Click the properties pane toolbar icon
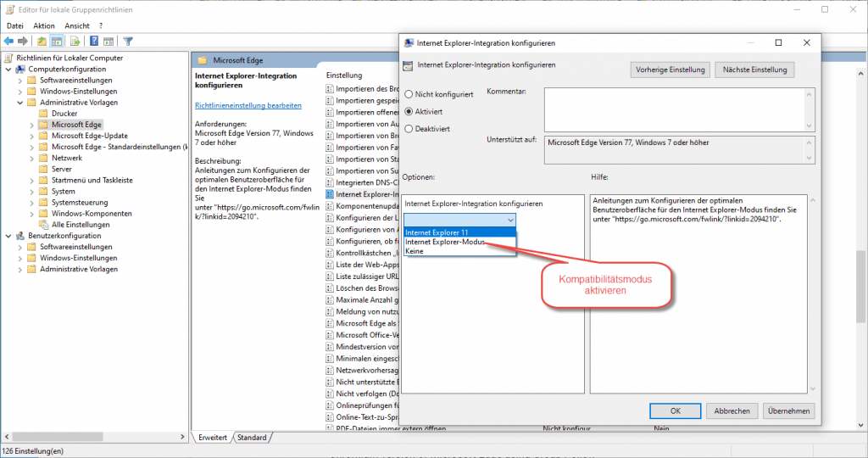The height and width of the screenshot is (458, 868). [x=108, y=41]
